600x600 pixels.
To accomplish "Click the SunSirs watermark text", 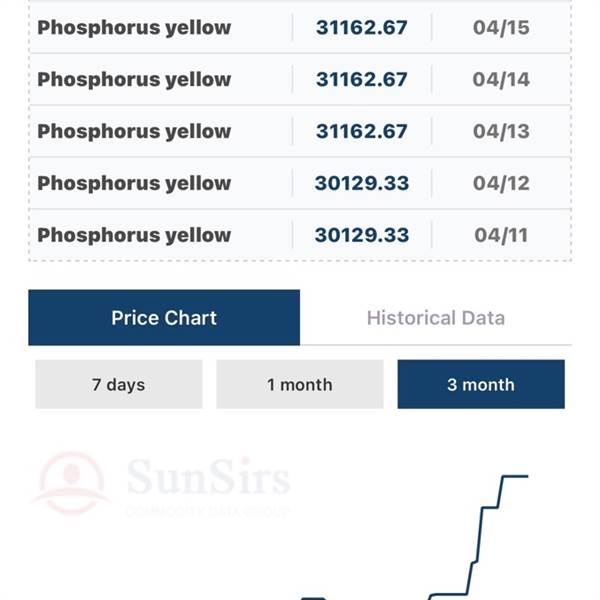I will 208,480.
